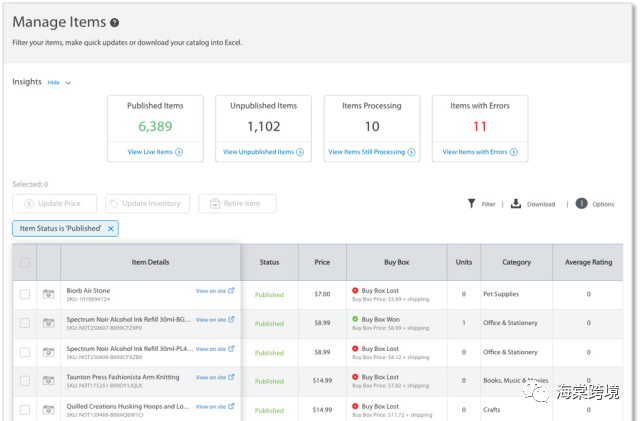Screen dimensions: 640x421
Task: Open View Items with Errors link
Action: point(480,152)
